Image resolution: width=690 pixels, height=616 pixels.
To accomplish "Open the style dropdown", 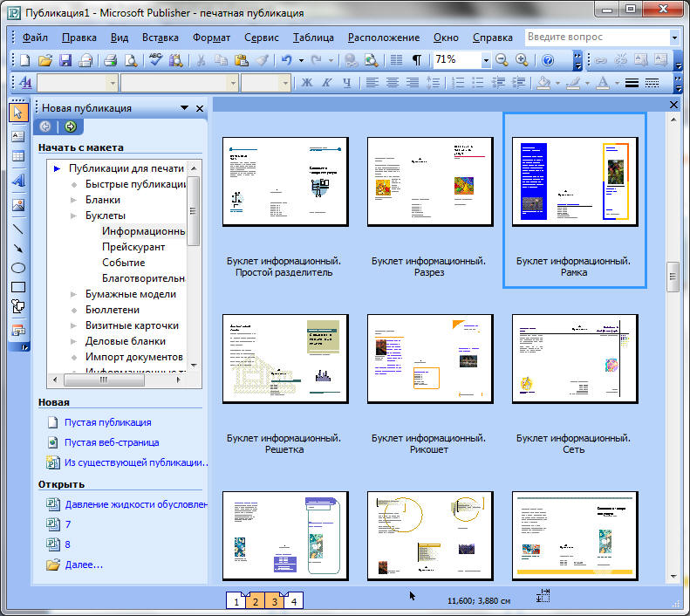I will 113,82.
